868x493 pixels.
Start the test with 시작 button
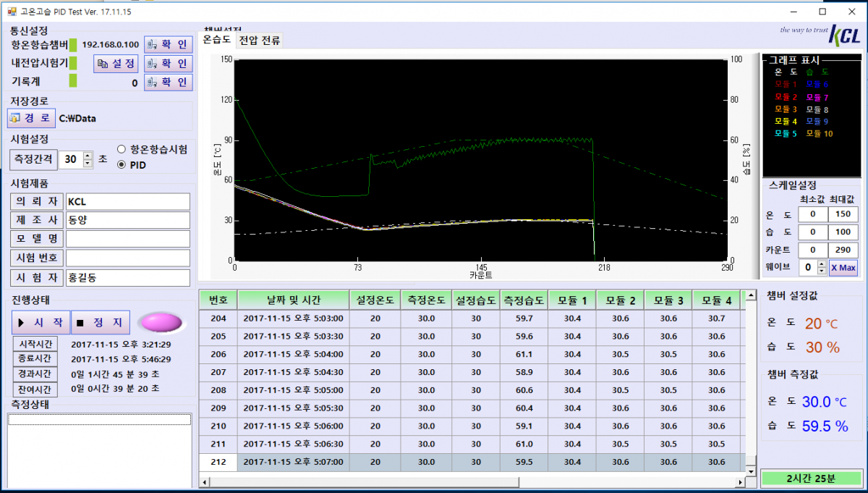[x=41, y=321]
